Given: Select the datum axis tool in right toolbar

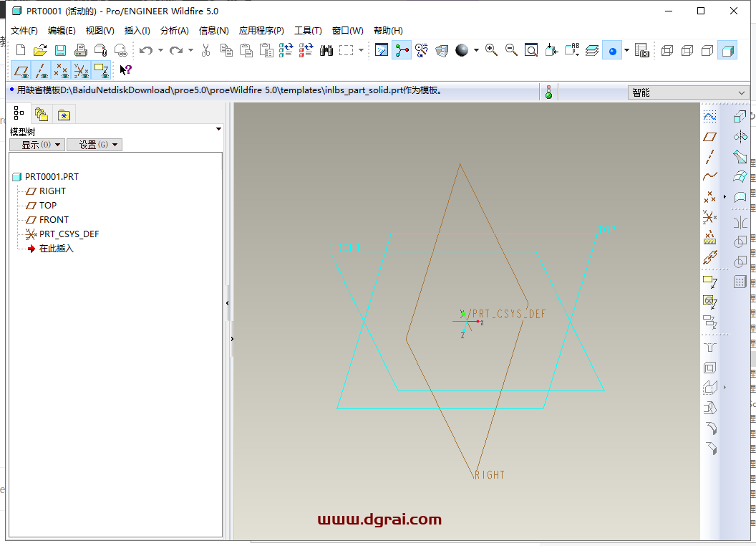Looking at the screenshot, I should pos(709,156).
